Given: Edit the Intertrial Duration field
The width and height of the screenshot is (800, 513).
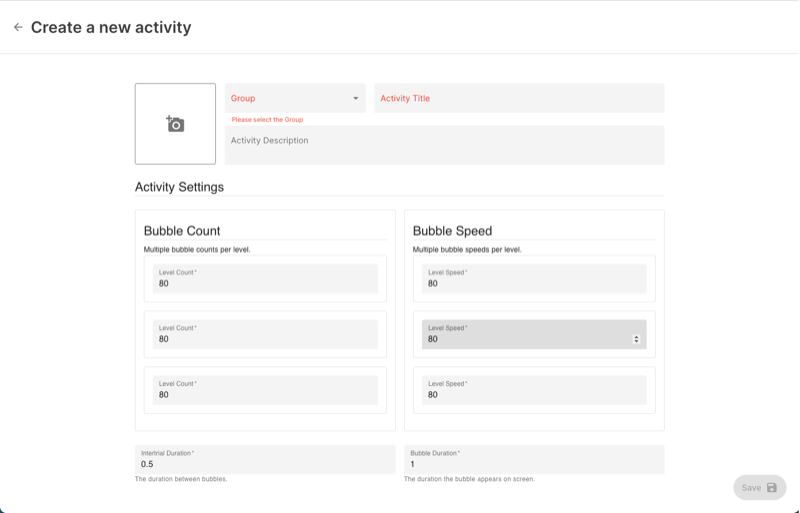Looking at the screenshot, I should tap(265, 460).
